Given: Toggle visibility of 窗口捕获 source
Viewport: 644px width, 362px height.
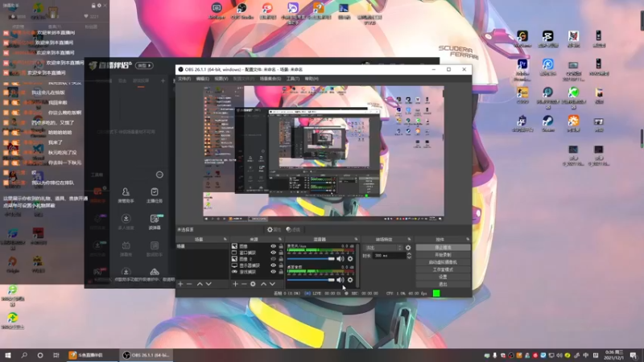Looking at the screenshot, I should click(x=273, y=253).
